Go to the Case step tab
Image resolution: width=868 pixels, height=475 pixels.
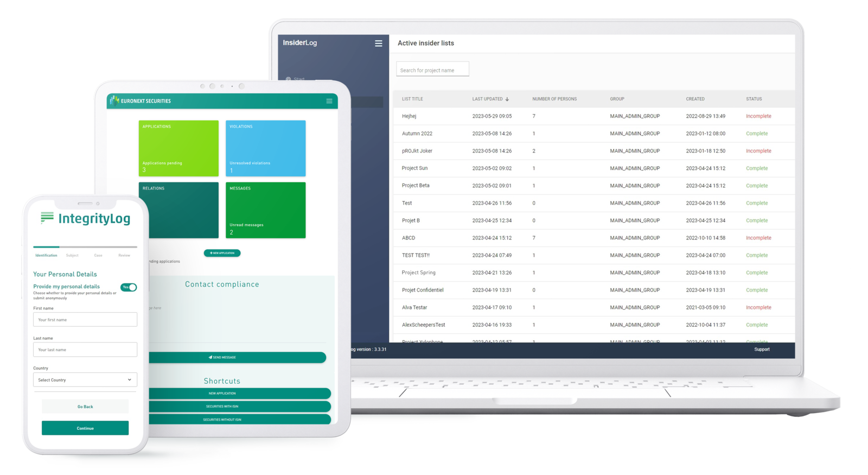[x=98, y=255]
